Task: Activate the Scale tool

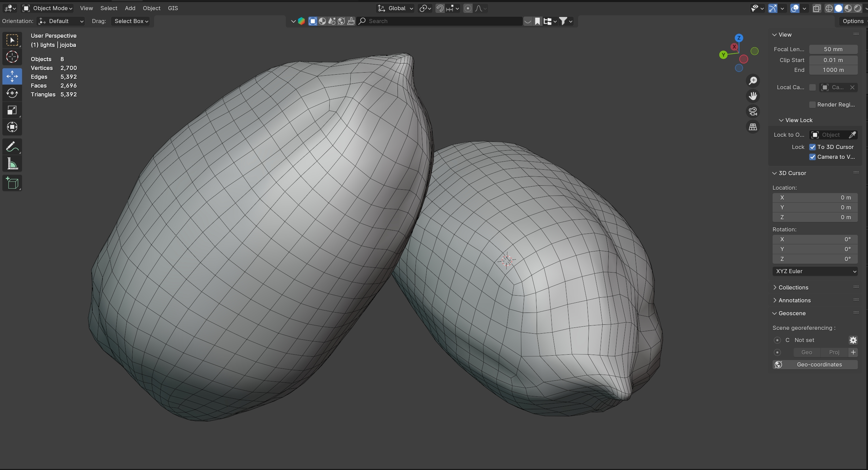Action: tap(12, 110)
